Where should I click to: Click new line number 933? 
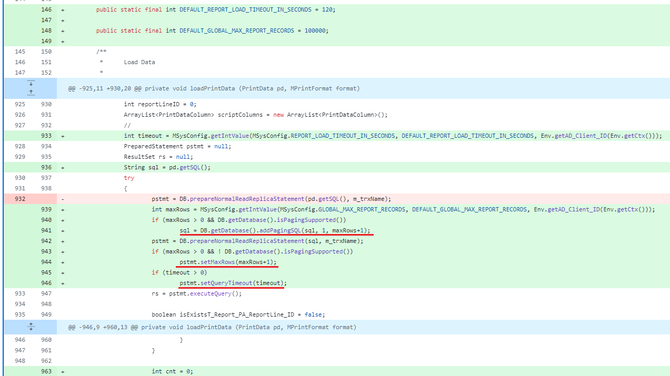[x=46, y=136]
